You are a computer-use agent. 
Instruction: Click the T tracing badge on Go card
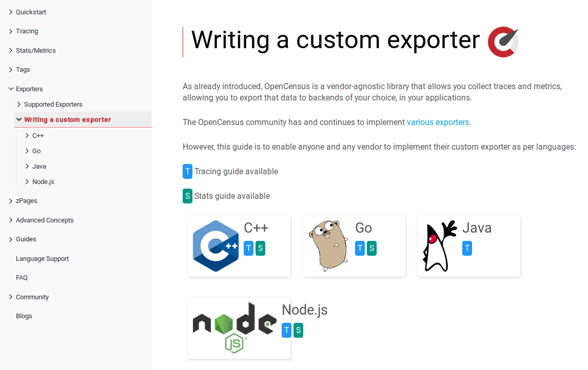tap(360, 248)
